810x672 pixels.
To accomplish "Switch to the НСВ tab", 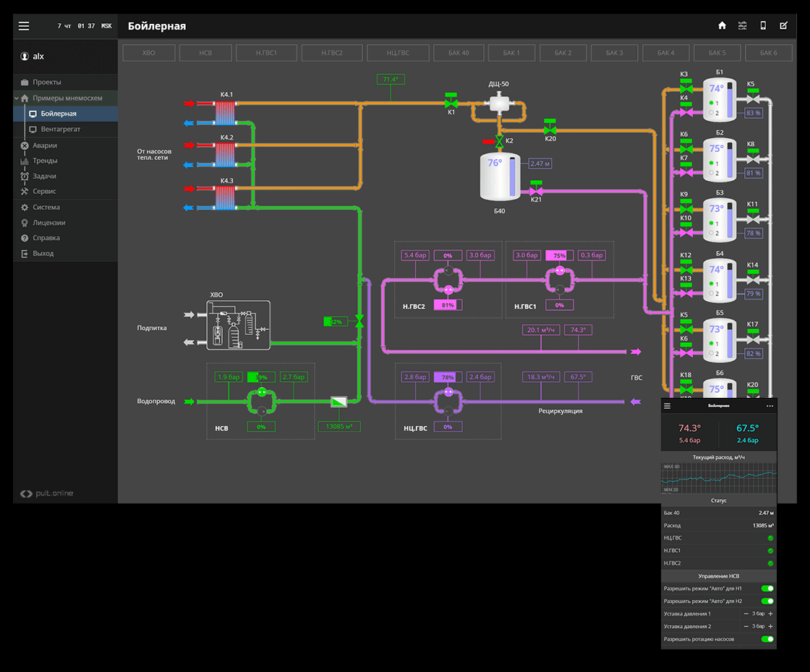I will coord(205,53).
